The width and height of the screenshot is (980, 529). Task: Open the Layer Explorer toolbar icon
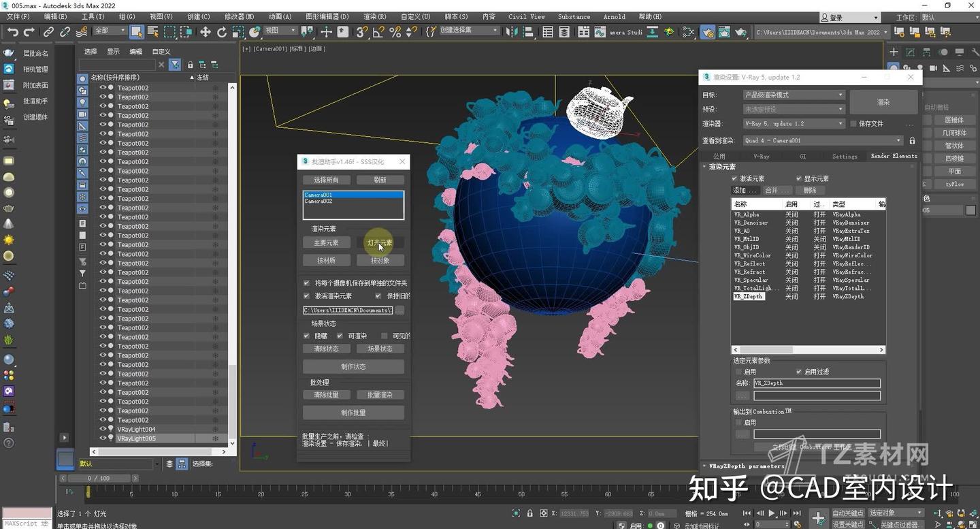[564, 31]
